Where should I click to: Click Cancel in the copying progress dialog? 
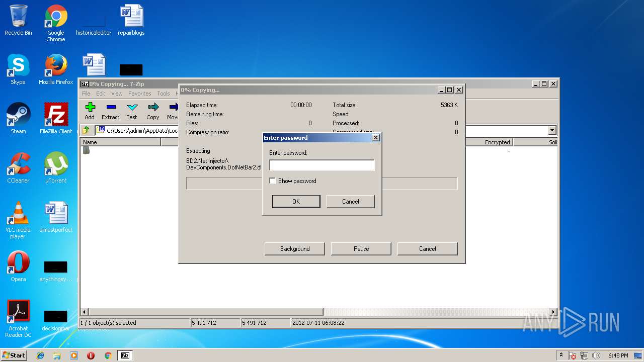(x=428, y=249)
